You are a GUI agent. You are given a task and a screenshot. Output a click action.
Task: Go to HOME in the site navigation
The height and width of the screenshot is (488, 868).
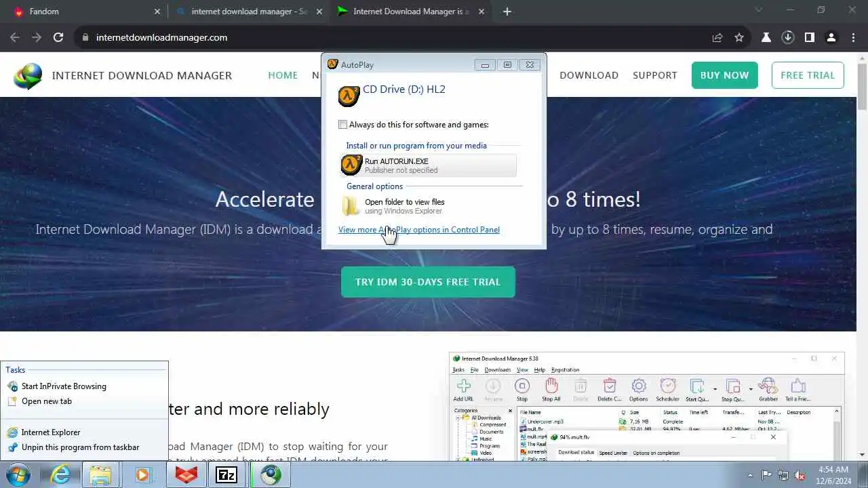(283, 75)
